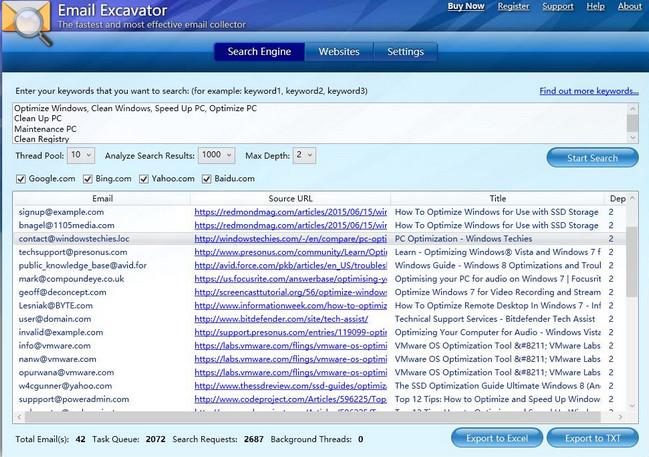The width and height of the screenshot is (649, 457).
Task: Select the mark@compoundeye.co.uk email
Action: [x=71, y=279]
